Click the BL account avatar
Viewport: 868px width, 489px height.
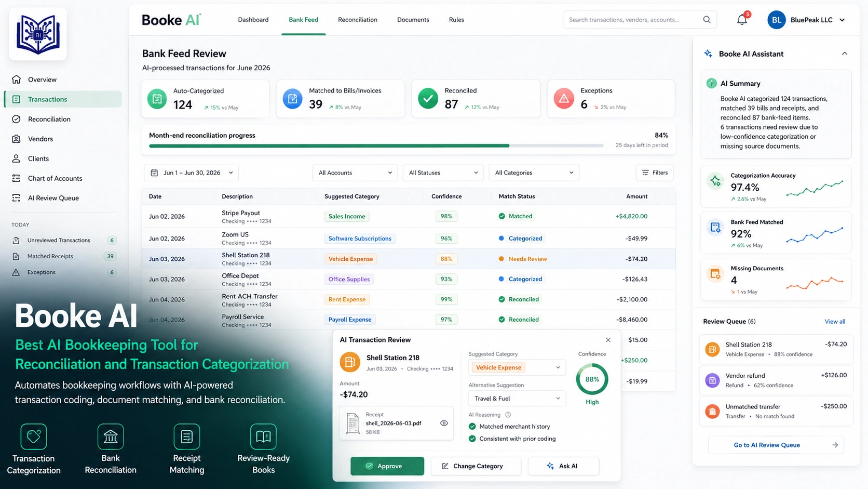tap(777, 20)
